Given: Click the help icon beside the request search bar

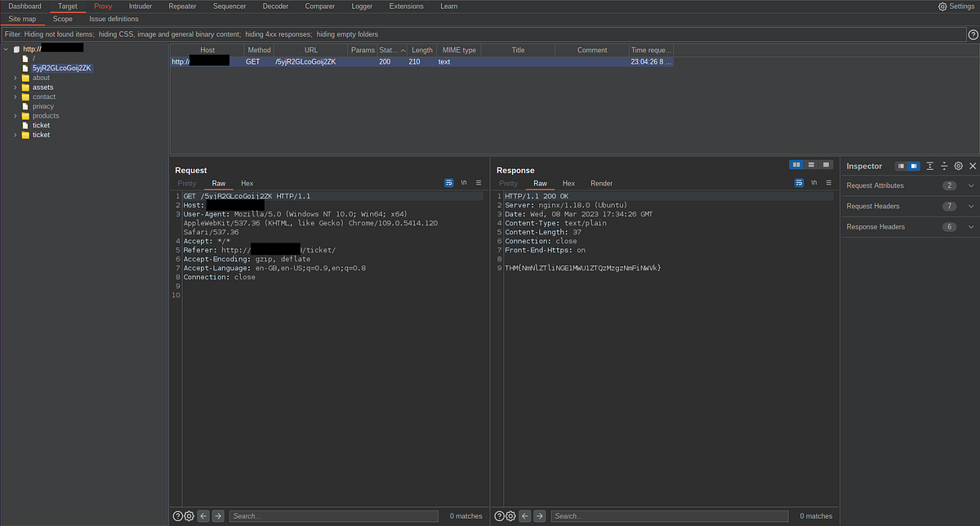Looking at the screenshot, I should (x=177, y=515).
